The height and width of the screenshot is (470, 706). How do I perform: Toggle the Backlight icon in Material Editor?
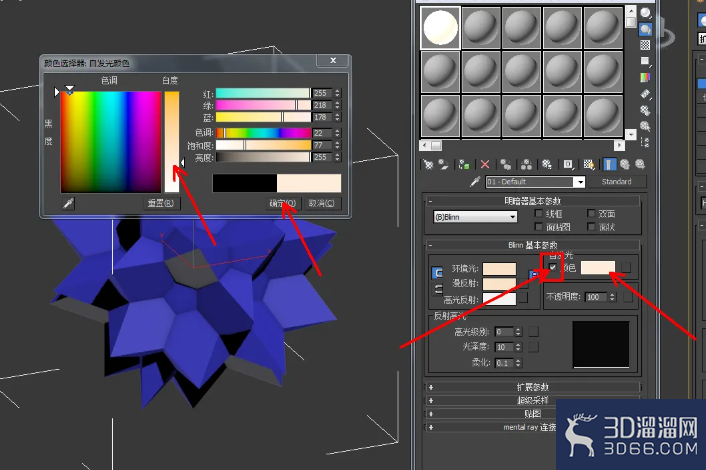(645, 29)
